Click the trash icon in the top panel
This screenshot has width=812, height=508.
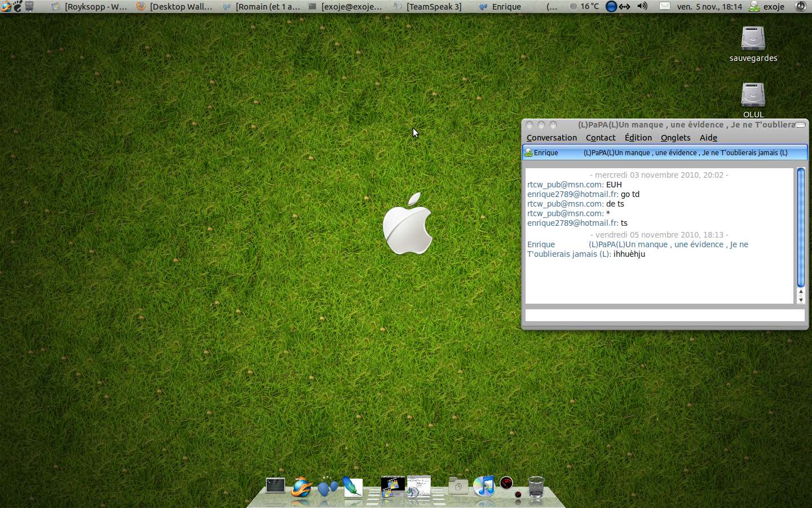29,7
